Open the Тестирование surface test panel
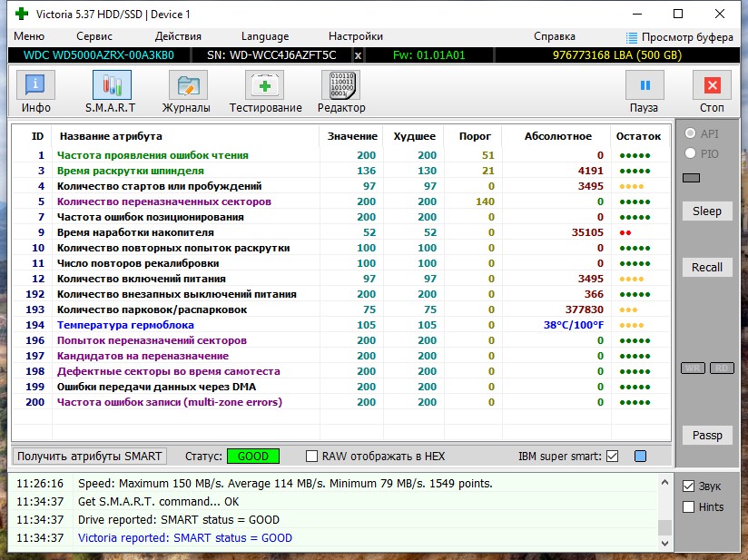 point(264,85)
